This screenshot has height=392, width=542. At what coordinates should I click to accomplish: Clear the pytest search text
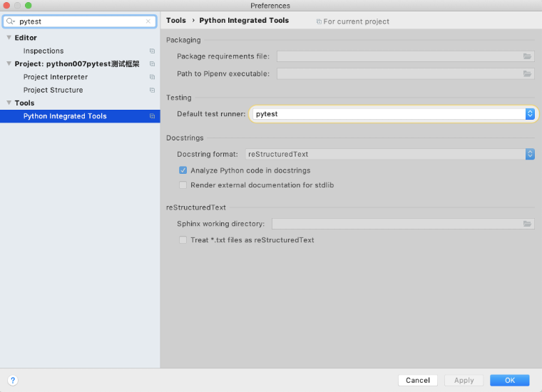coord(148,21)
